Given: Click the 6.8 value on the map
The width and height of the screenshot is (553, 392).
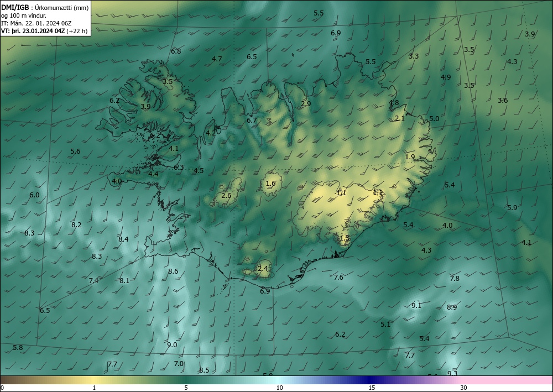Looking at the screenshot, I should 176,51.
